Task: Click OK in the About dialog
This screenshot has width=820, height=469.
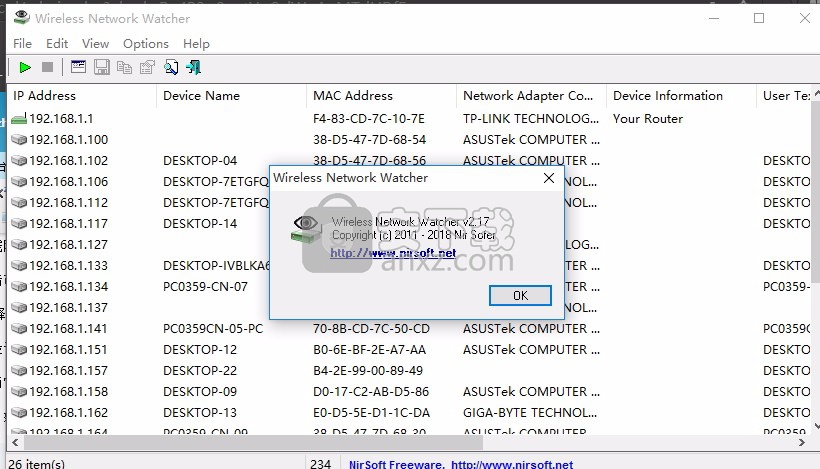Action: (520, 295)
